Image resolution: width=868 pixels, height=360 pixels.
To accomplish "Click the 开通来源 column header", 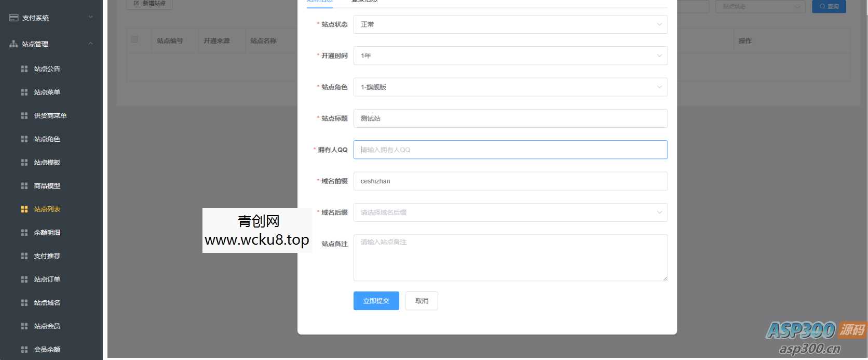I will pos(216,41).
